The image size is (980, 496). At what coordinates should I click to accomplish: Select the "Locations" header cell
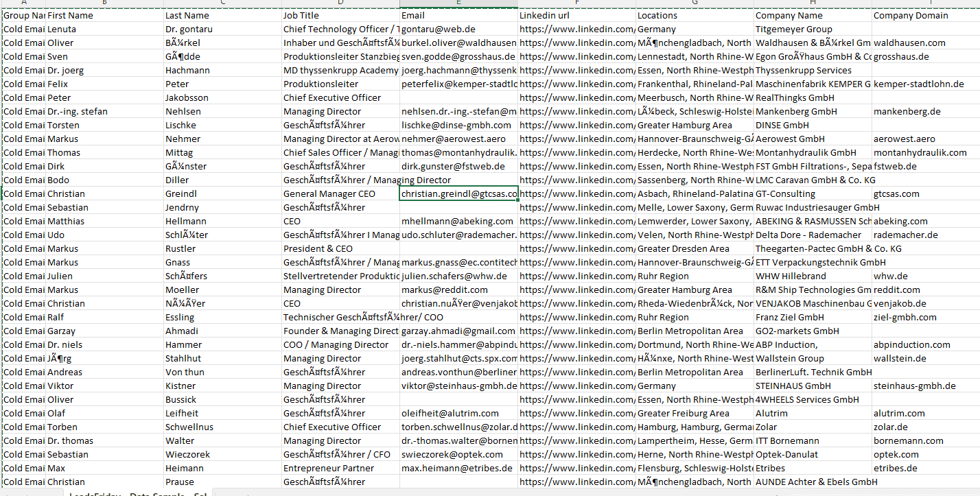point(695,15)
